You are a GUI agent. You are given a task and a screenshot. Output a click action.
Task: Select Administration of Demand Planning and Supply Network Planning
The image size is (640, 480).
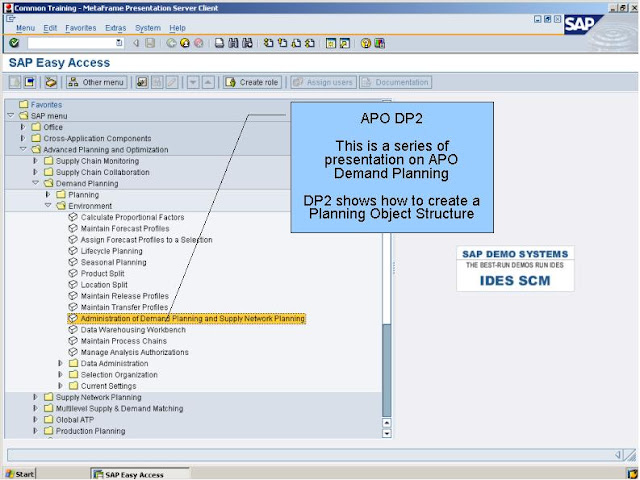[x=187, y=318]
